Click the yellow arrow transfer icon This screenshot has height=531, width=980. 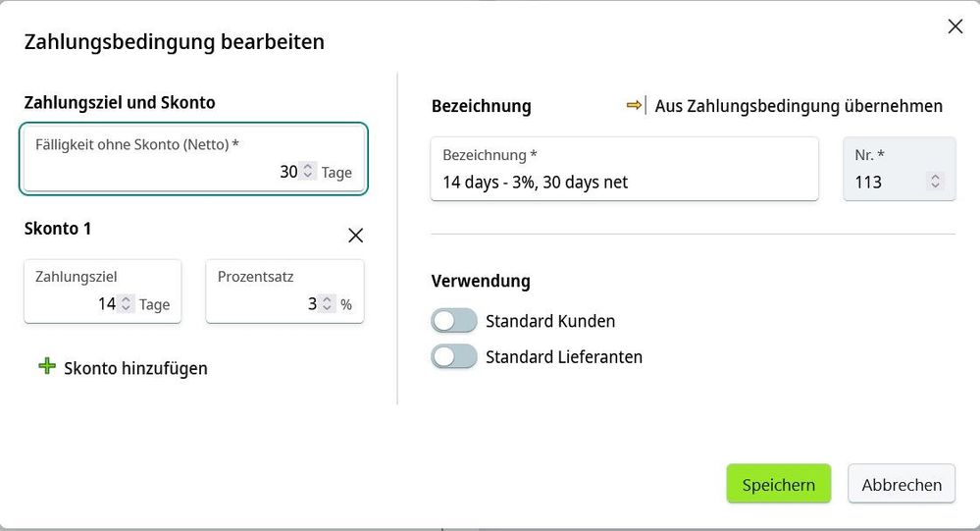point(637,106)
